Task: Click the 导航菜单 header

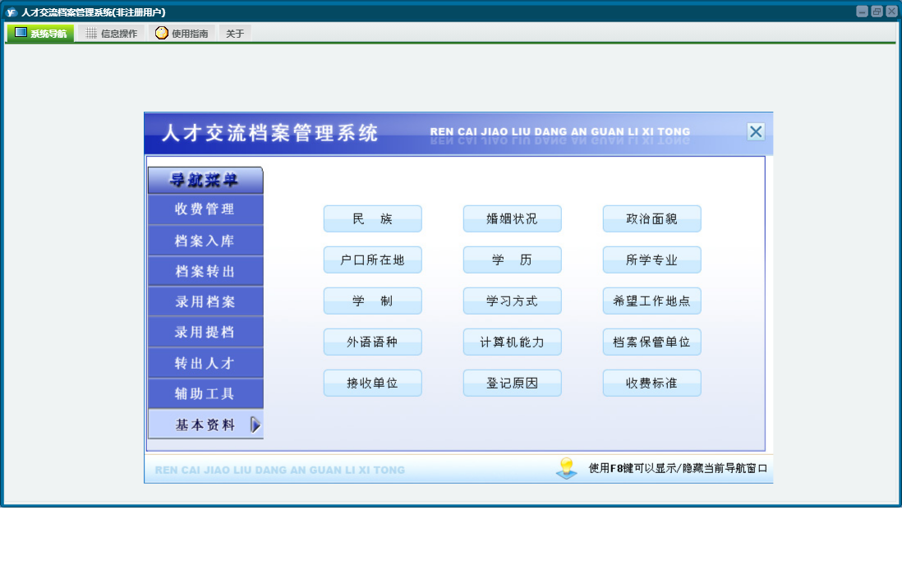Action: tap(205, 180)
